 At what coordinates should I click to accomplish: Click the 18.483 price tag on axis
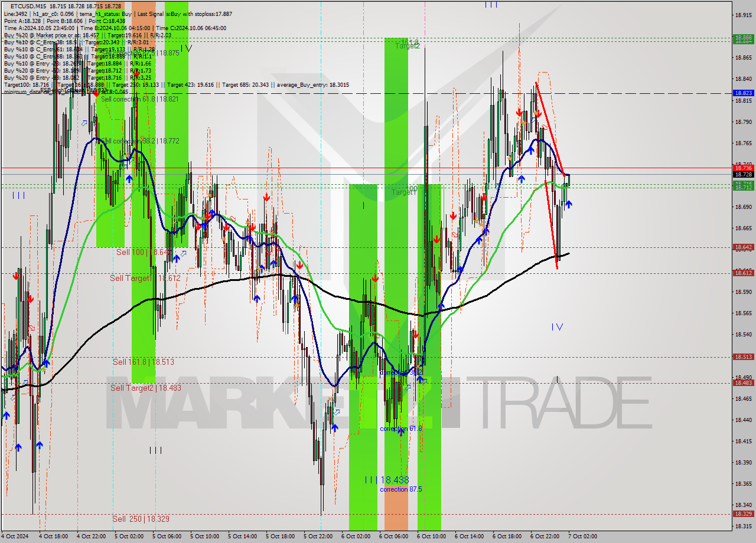click(x=743, y=383)
